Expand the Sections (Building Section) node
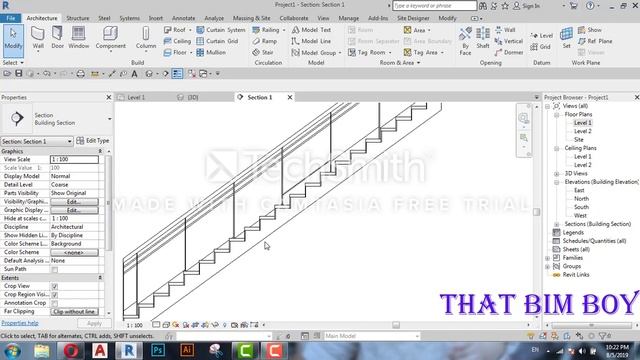This screenshot has width=640, height=360. [556, 224]
